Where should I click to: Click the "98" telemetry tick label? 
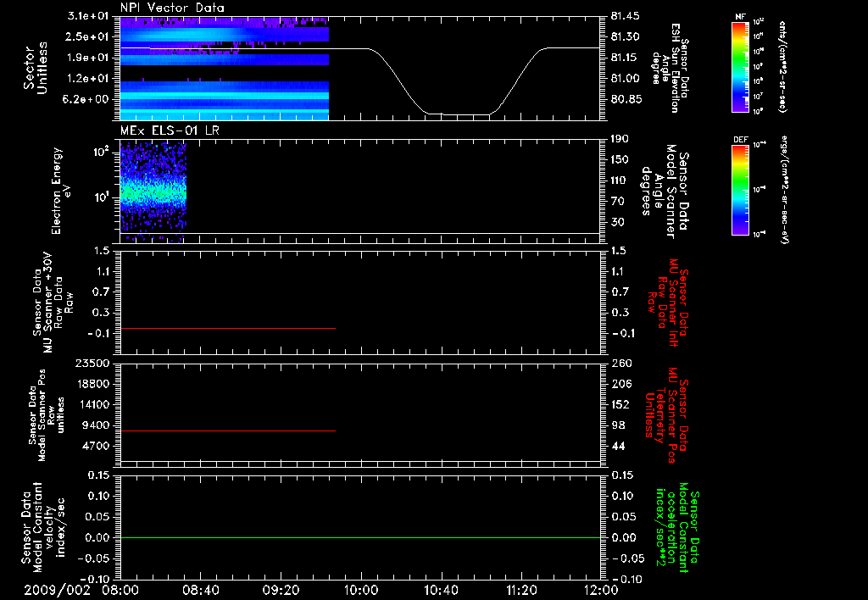pyautogui.click(x=618, y=425)
